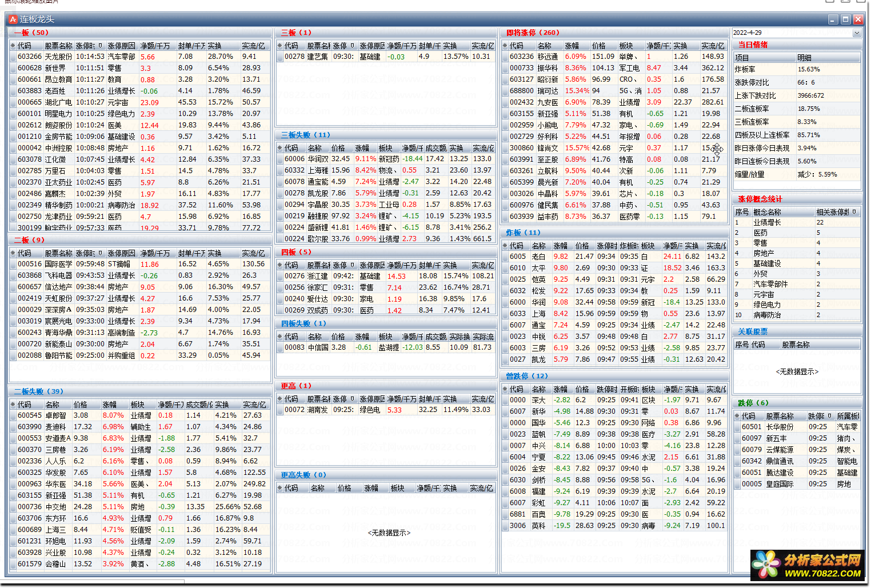Viewport: 871px width, 588px height.
Task: Sort 炸板 table by 炸板时间 header
Action: pos(629,246)
